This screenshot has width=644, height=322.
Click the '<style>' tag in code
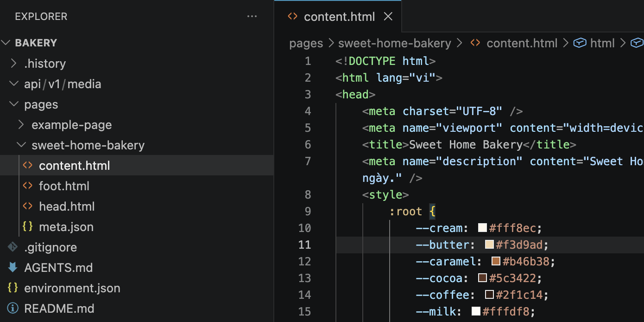click(x=385, y=195)
